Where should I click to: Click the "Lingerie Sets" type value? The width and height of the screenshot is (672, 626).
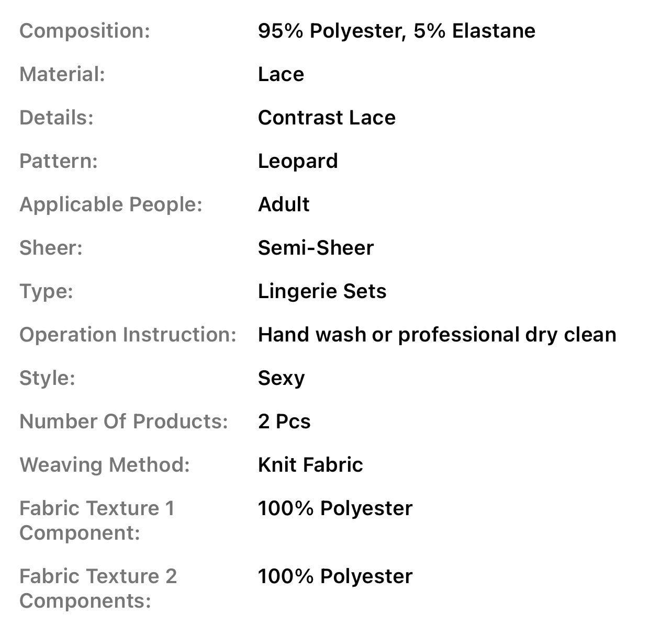pos(322,291)
